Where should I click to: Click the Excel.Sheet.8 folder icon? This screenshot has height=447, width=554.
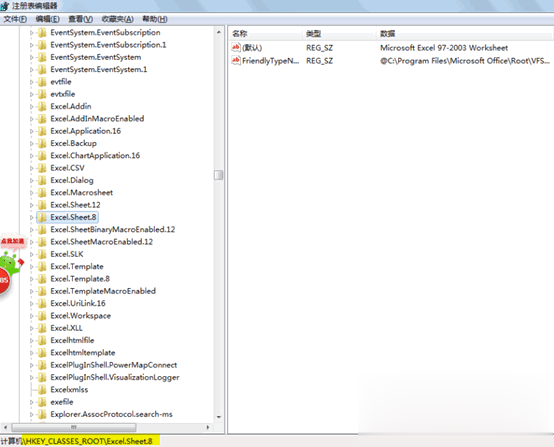[x=42, y=217]
